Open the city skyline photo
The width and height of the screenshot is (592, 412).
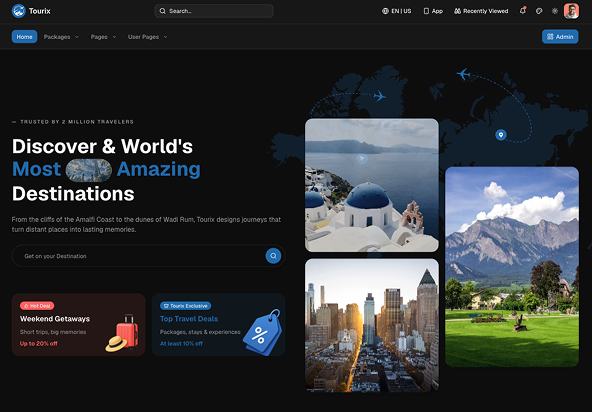(x=372, y=325)
